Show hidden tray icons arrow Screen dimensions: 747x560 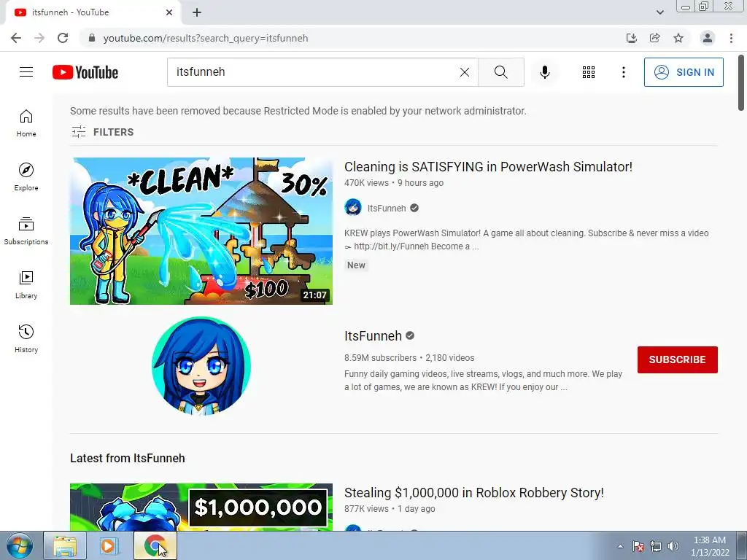[620, 546]
